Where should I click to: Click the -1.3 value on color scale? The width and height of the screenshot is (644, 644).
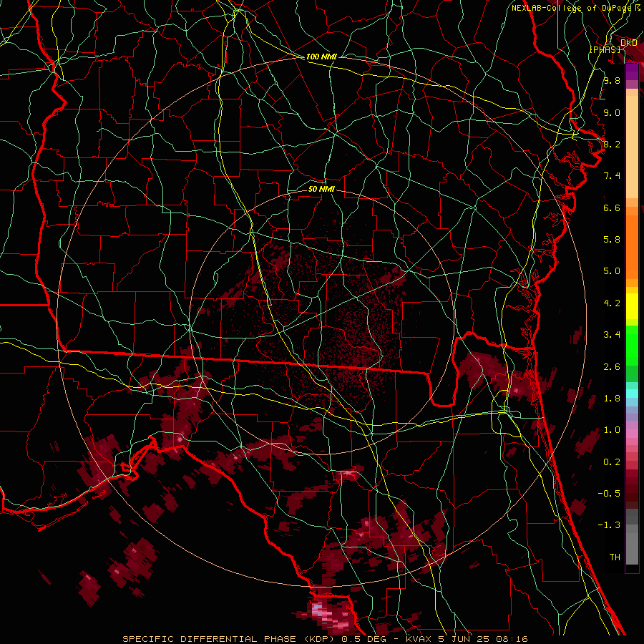coord(609,525)
